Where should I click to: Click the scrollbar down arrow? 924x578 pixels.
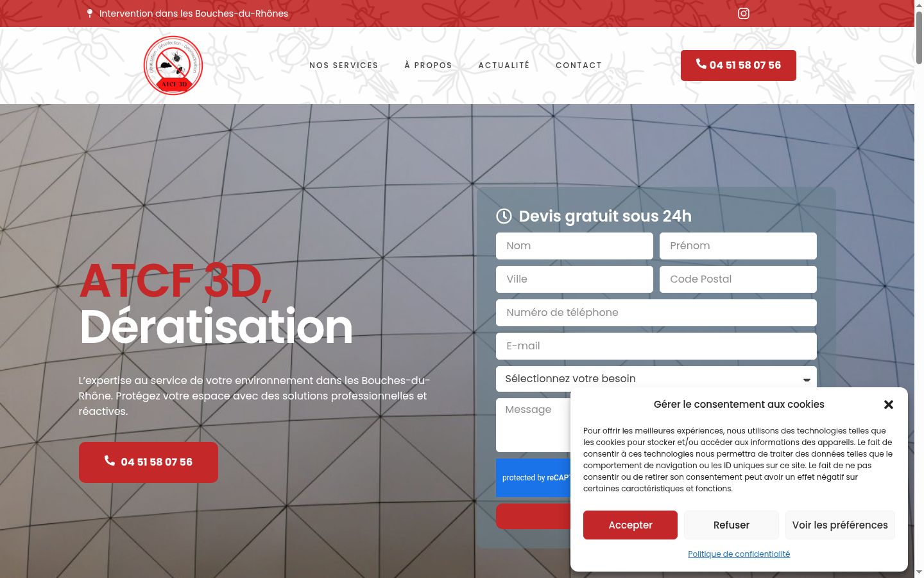tap(919, 572)
